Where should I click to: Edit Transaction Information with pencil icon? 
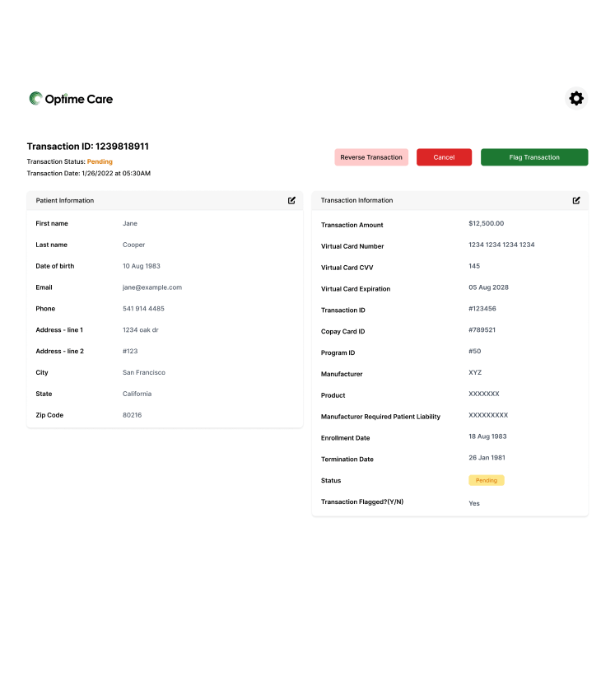tap(576, 200)
